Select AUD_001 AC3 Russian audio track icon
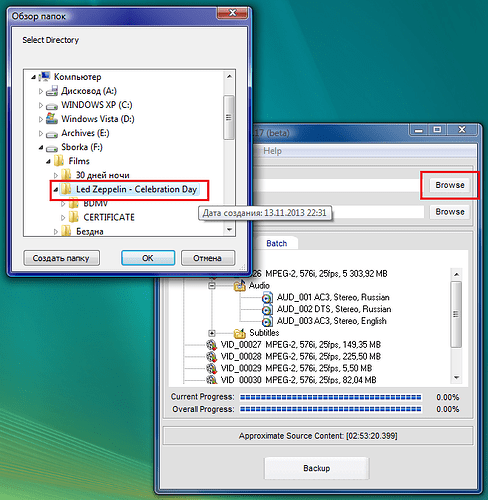The width and height of the screenshot is (488, 500). [x=267, y=297]
